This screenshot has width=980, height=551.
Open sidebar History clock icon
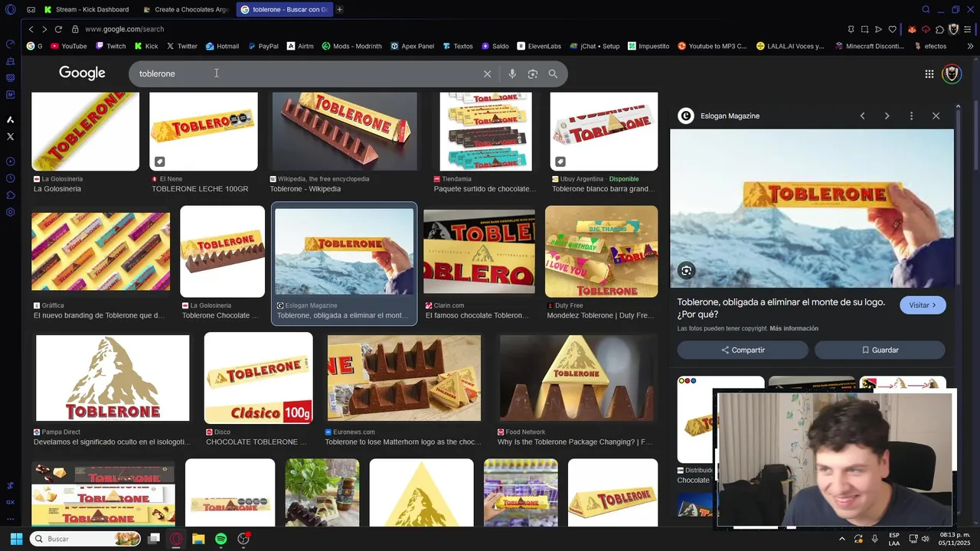(10, 178)
